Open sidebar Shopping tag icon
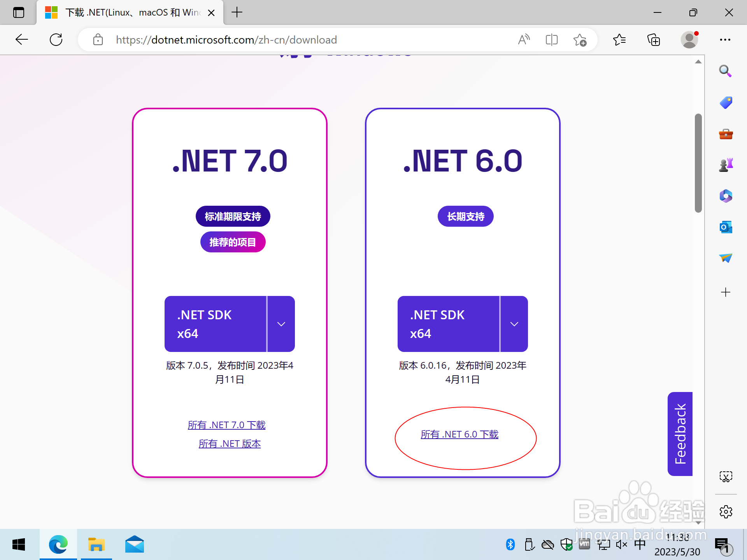Image resolution: width=747 pixels, height=560 pixels. coord(726,103)
